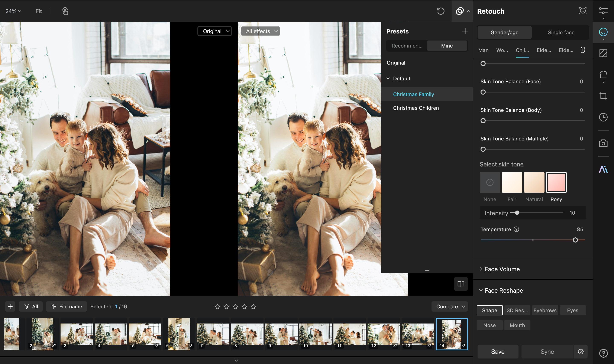Switch to the Man tab

[x=483, y=50]
